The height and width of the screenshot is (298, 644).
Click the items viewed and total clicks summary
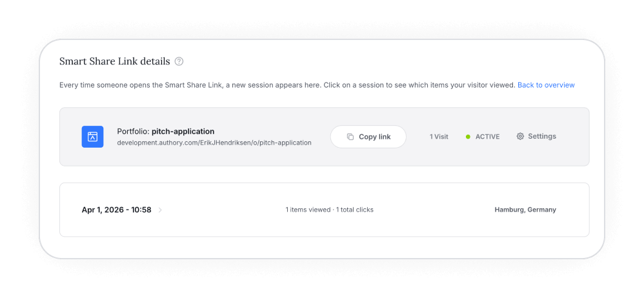click(329, 210)
